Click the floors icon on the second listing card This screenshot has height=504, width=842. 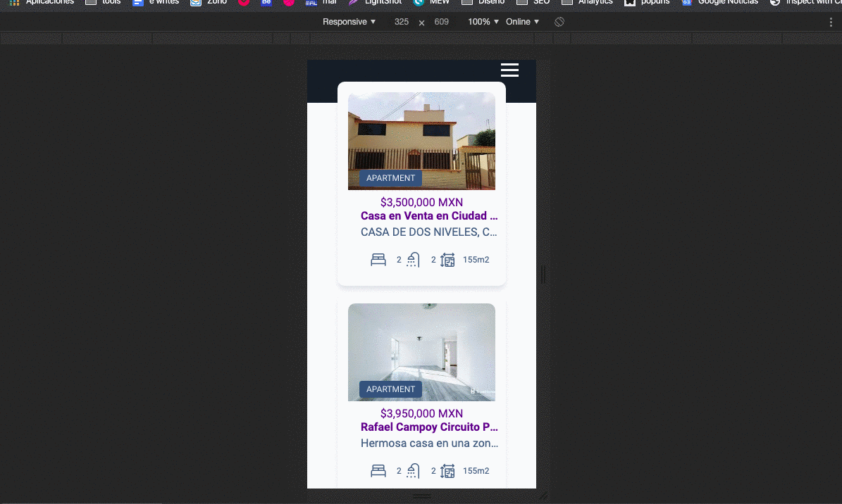tap(447, 470)
